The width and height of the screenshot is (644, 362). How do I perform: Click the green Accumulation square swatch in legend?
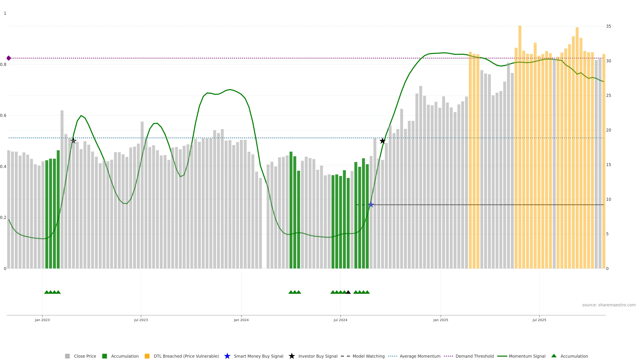104,356
